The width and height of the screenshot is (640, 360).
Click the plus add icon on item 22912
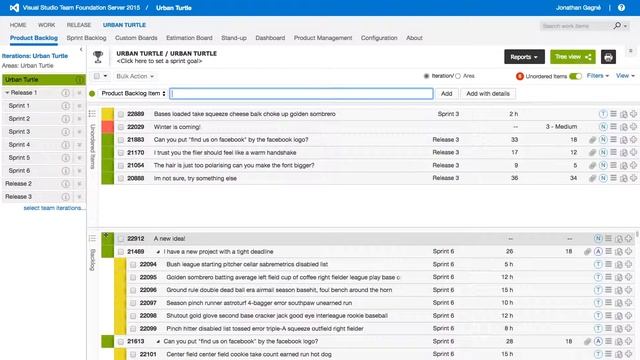[628, 238]
